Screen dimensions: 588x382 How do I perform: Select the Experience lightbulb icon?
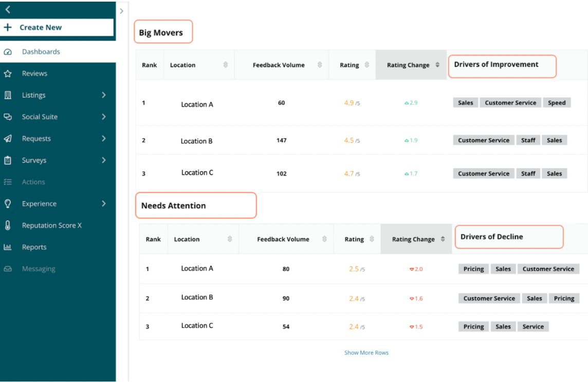point(9,203)
